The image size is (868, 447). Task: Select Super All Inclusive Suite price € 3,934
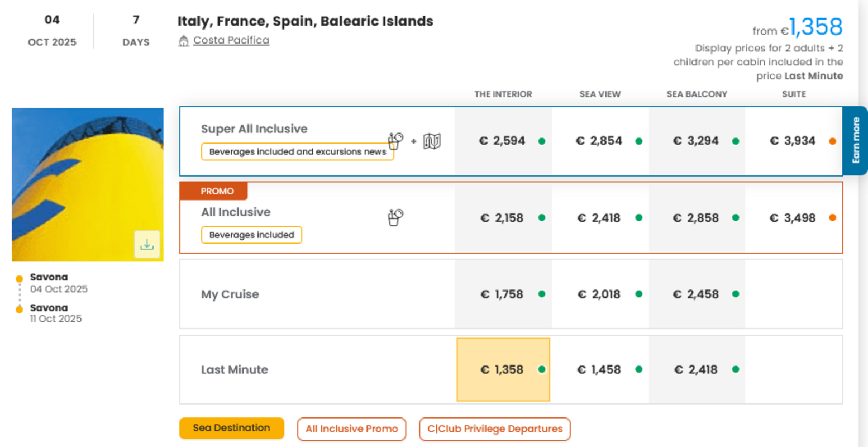(x=793, y=141)
